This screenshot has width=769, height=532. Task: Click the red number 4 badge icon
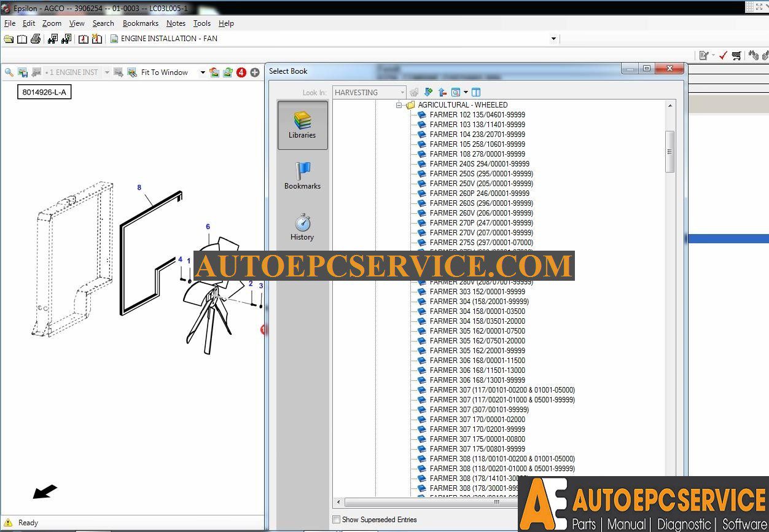pyautogui.click(x=241, y=72)
